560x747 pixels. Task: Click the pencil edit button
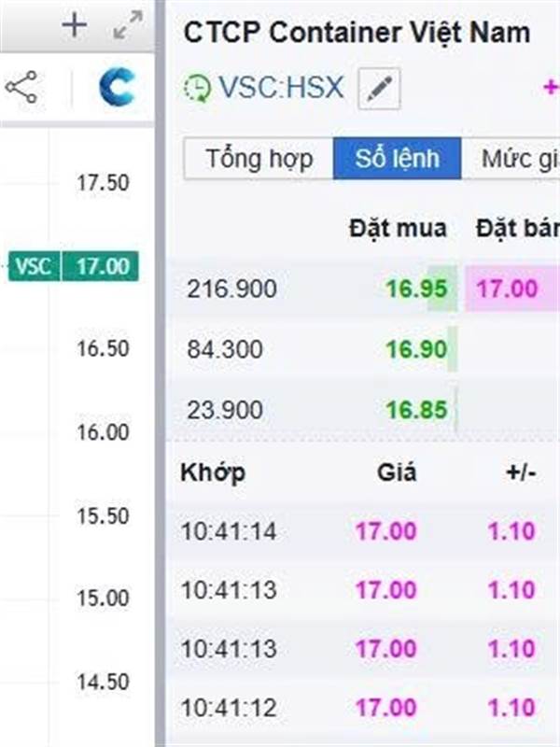point(379,89)
